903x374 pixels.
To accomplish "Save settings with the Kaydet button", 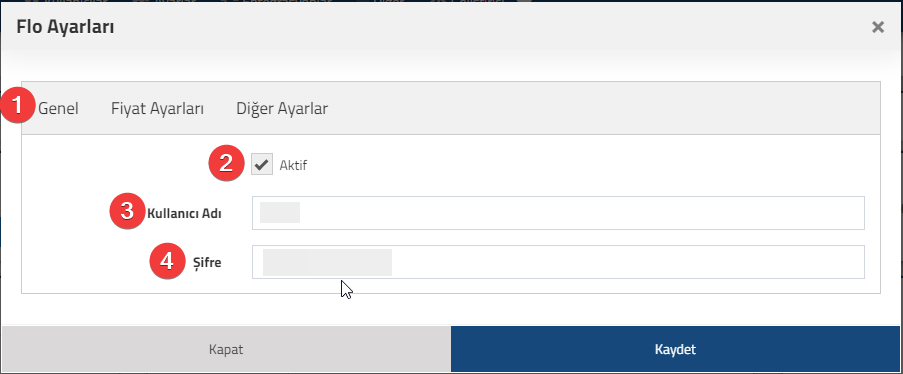I will (675, 349).
